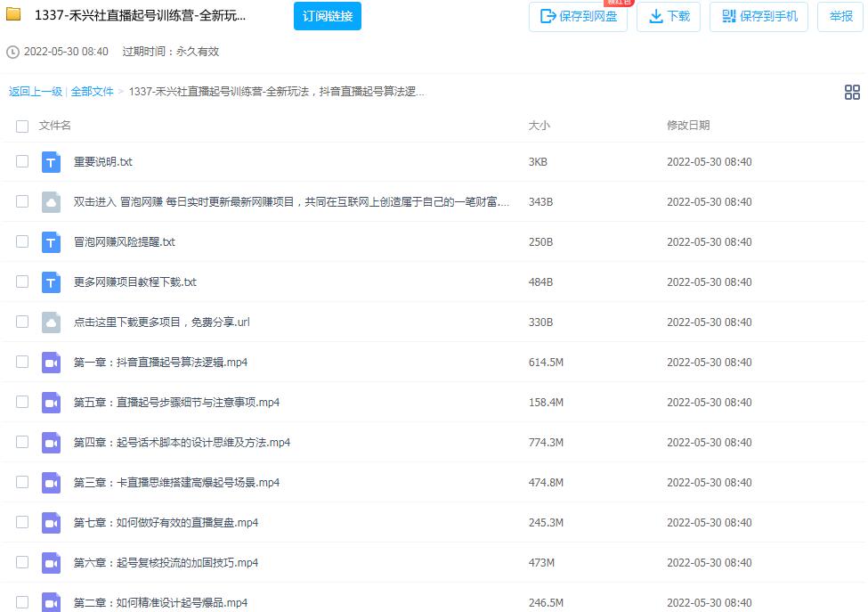
Task: Click the folder title 1337-禾兴社直播起号训练营
Action: pos(140,15)
